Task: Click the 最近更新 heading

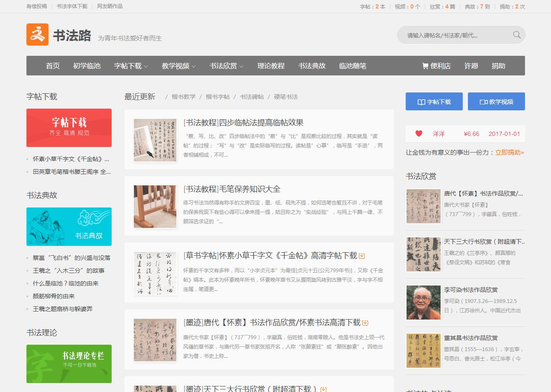Action: pyautogui.click(x=140, y=97)
